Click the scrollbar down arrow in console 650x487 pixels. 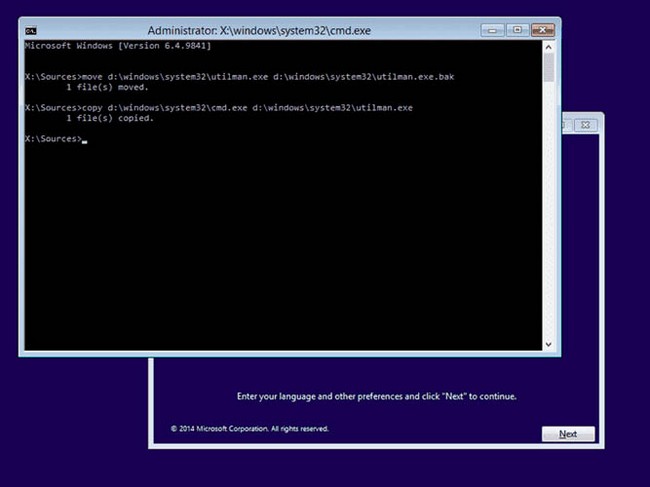coord(548,345)
